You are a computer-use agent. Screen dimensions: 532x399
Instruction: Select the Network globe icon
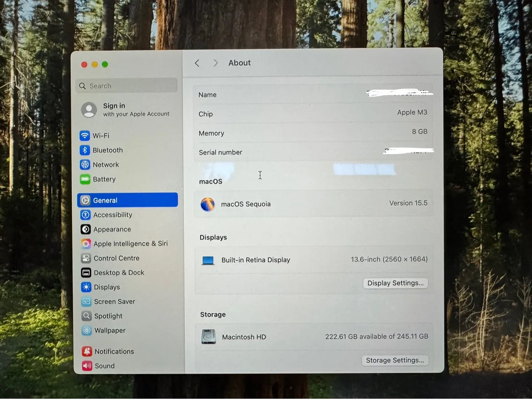coord(85,165)
